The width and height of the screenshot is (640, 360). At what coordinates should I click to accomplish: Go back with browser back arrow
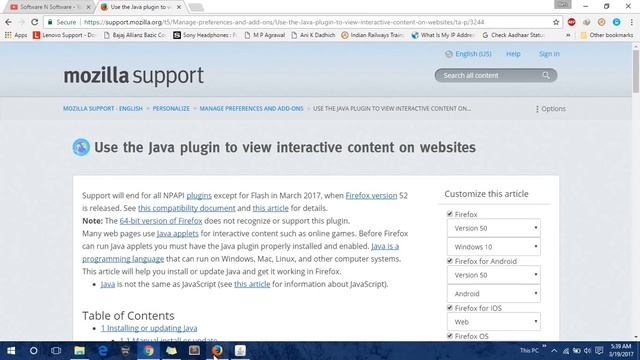(x=9, y=22)
